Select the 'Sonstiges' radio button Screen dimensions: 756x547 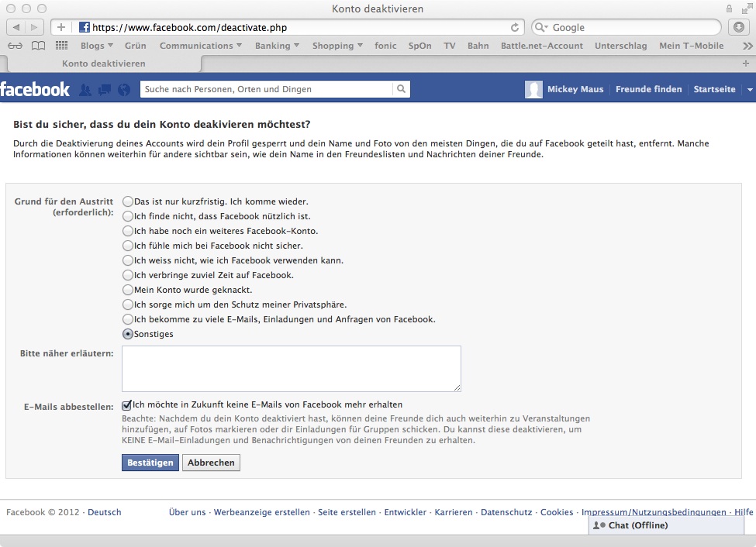tap(128, 333)
